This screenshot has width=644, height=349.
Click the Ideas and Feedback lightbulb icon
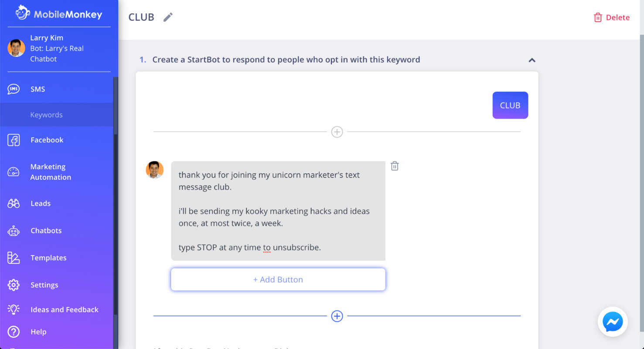click(14, 309)
